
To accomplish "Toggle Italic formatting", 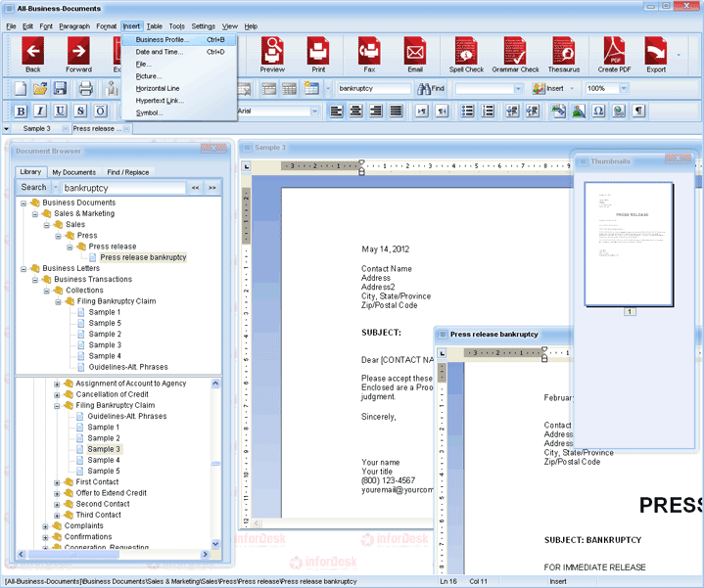I will pyautogui.click(x=40, y=111).
